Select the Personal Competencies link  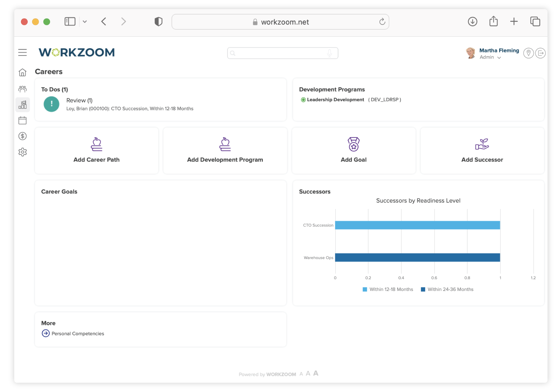tap(77, 333)
